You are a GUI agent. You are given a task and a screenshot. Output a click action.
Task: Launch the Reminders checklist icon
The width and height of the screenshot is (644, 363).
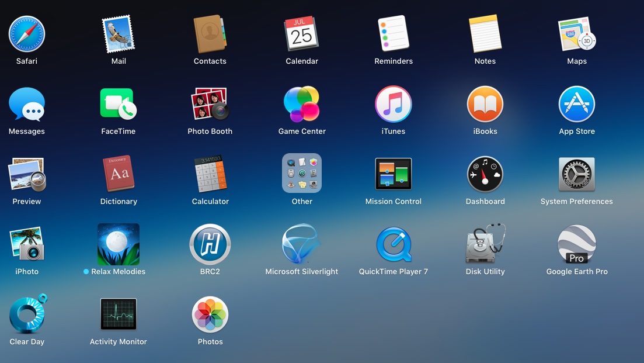coord(394,34)
